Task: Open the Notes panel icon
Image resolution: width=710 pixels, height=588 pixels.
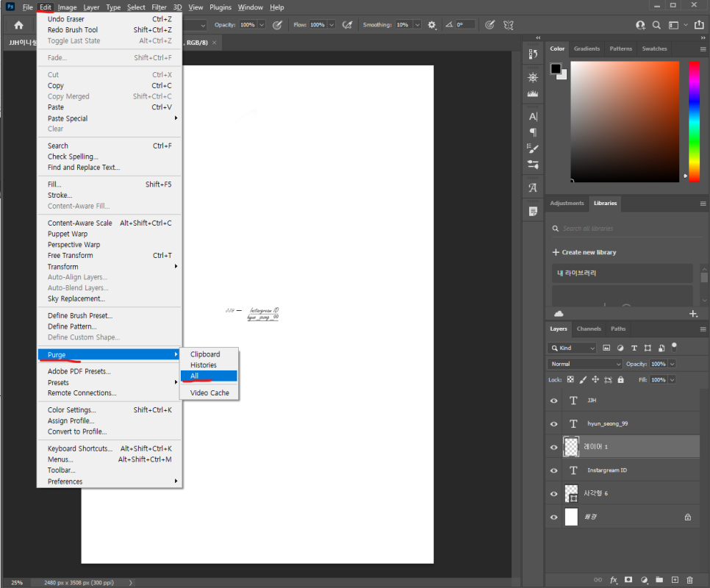Action: tap(533, 211)
